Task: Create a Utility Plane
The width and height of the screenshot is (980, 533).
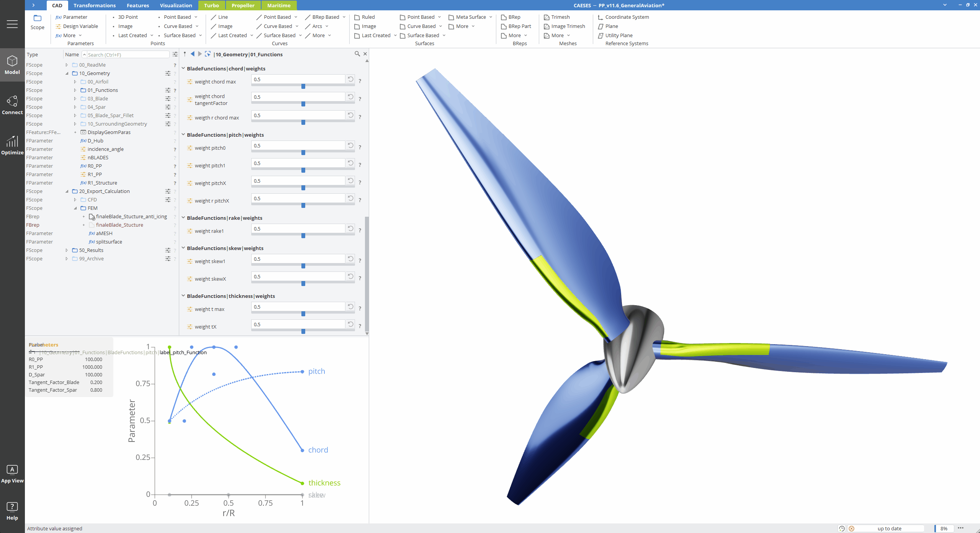Action: pos(615,35)
